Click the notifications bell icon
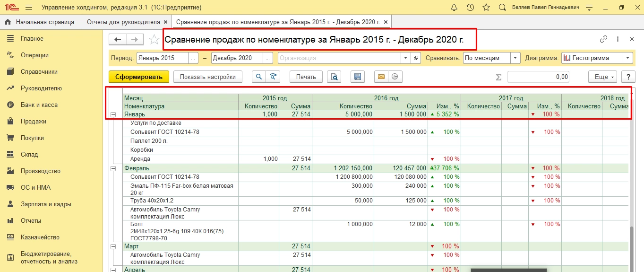 point(454,8)
